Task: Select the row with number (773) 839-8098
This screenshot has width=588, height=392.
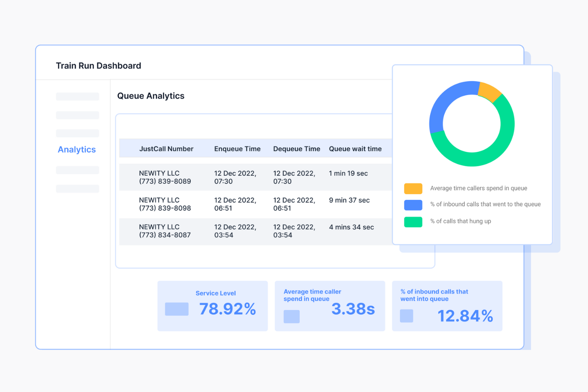Action: point(255,204)
